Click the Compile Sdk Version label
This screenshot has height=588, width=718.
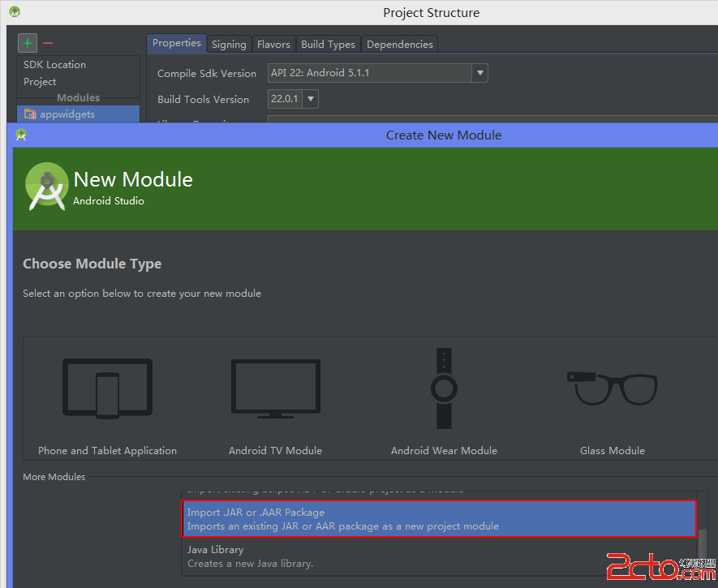click(207, 73)
